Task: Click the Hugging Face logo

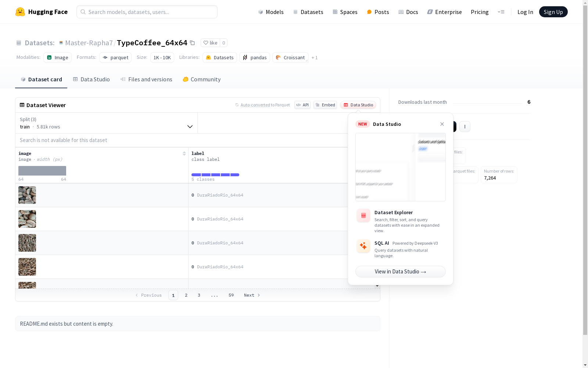Action: [x=41, y=12]
